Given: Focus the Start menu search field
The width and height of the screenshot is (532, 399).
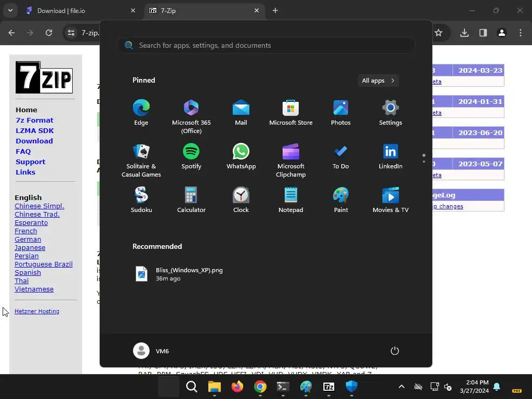Looking at the screenshot, I should [266, 45].
